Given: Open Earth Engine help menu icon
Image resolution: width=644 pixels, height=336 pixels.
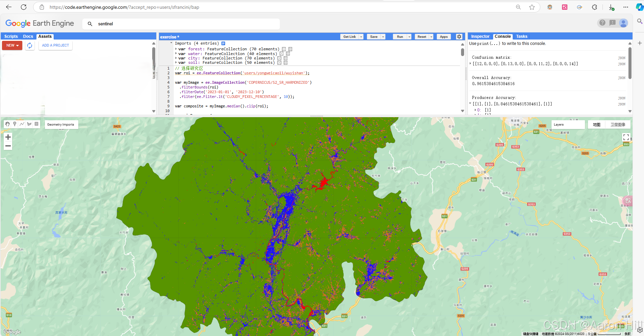Looking at the screenshot, I should click(x=602, y=23).
